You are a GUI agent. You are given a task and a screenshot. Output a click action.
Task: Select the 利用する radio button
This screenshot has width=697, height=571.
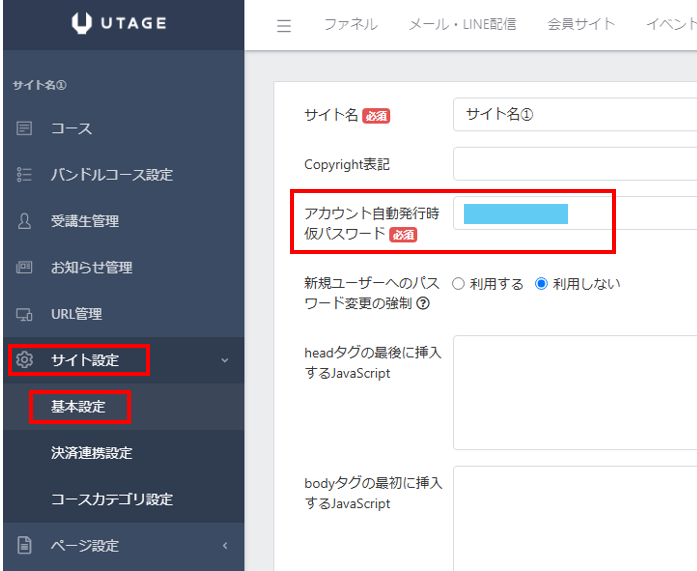click(459, 284)
